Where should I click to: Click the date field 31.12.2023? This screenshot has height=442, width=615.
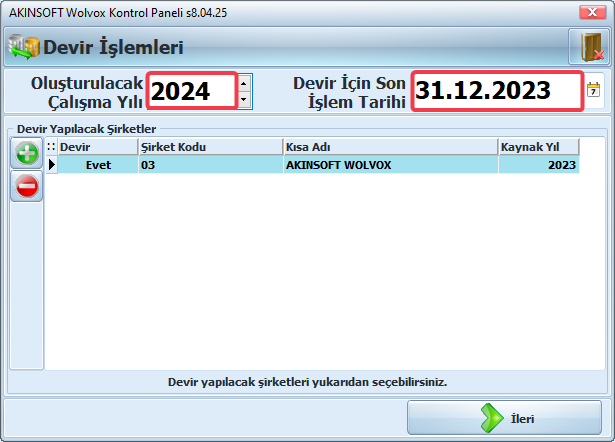[497, 91]
